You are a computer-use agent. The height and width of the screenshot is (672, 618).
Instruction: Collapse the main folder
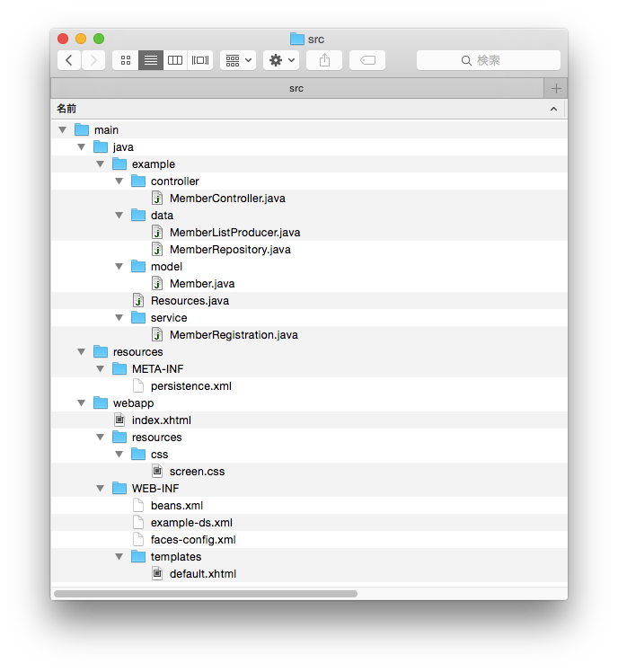point(63,130)
